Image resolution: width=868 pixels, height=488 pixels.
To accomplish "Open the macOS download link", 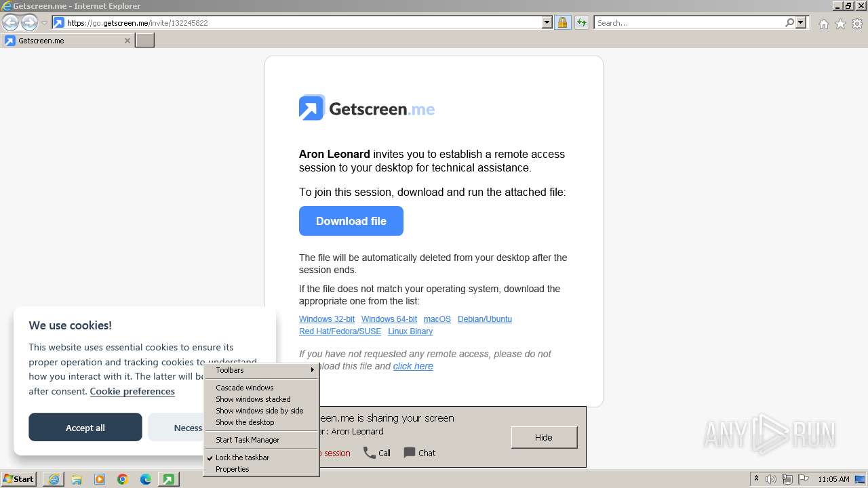I will click(x=437, y=319).
